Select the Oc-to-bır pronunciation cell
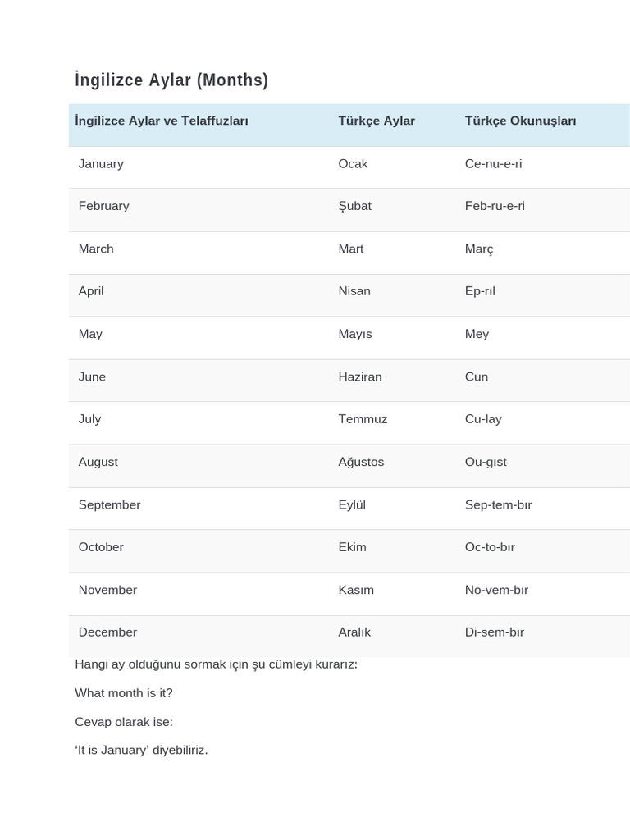 point(490,547)
